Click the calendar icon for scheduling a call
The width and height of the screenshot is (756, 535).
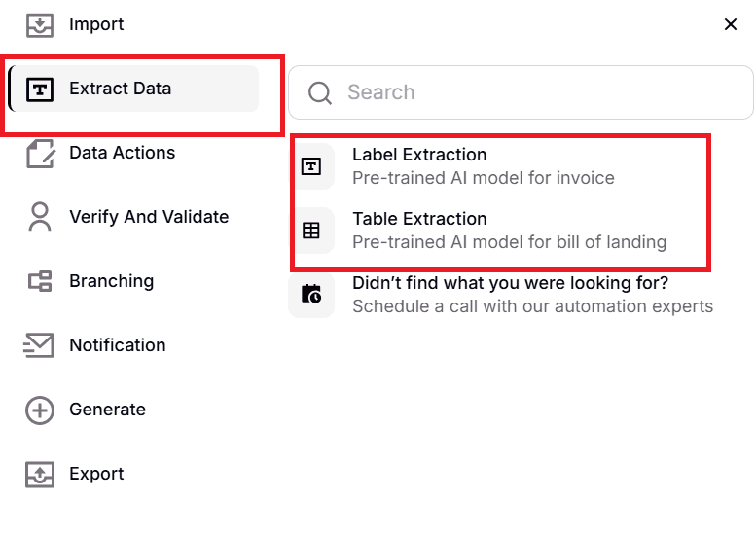click(311, 295)
